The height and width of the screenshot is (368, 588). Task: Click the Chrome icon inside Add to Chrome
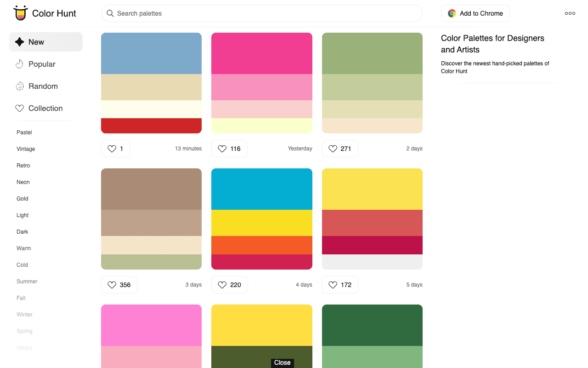click(x=452, y=13)
